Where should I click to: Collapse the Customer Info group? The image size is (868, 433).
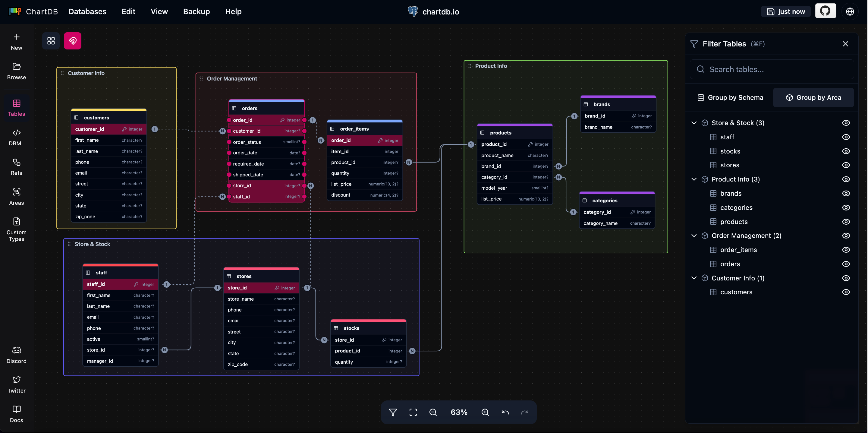click(694, 278)
